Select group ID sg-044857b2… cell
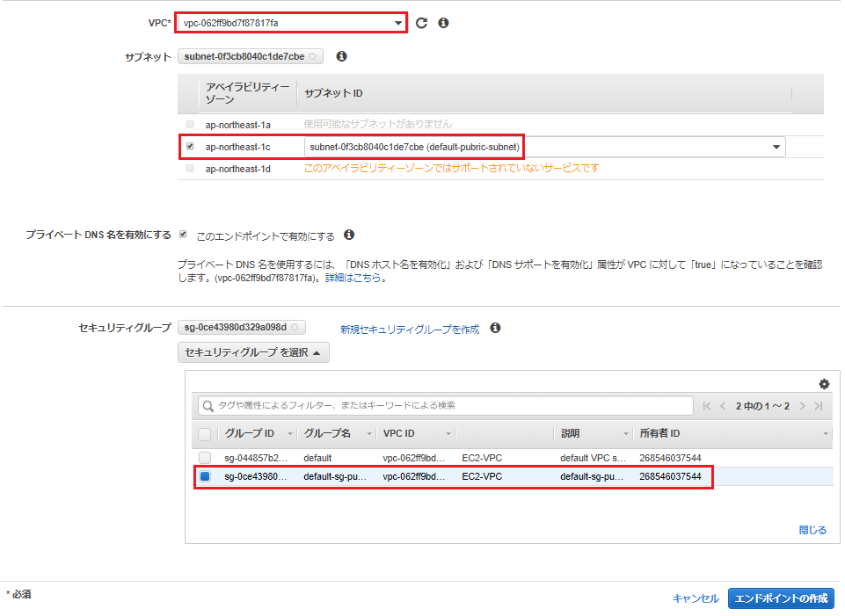 256,458
